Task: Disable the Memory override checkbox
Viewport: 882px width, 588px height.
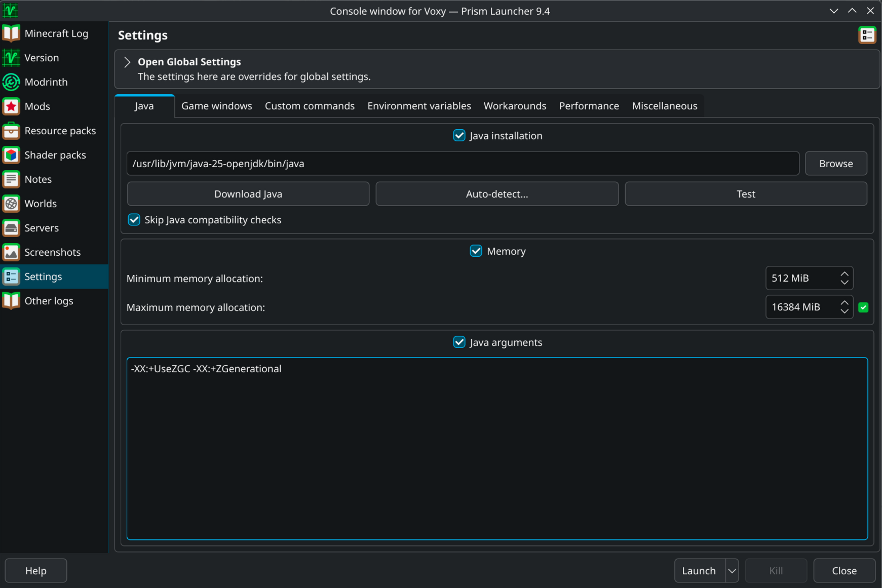Action: [476, 251]
